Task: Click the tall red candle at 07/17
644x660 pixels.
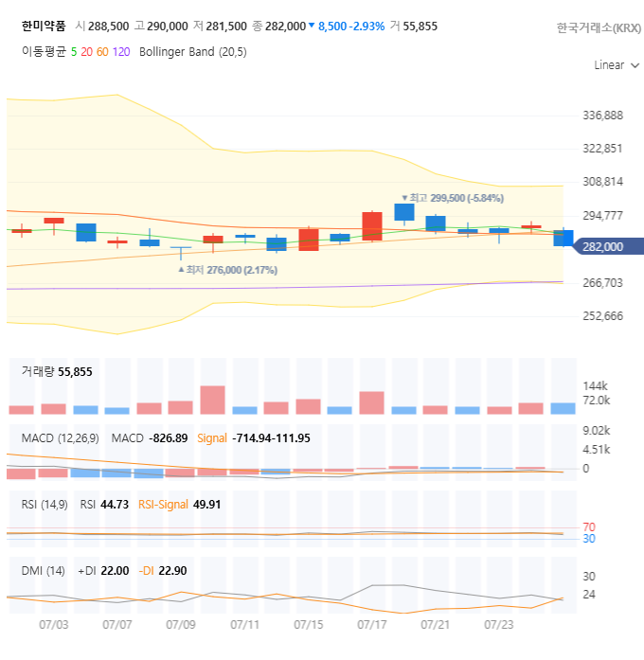Action: pyautogui.click(x=372, y=226)
